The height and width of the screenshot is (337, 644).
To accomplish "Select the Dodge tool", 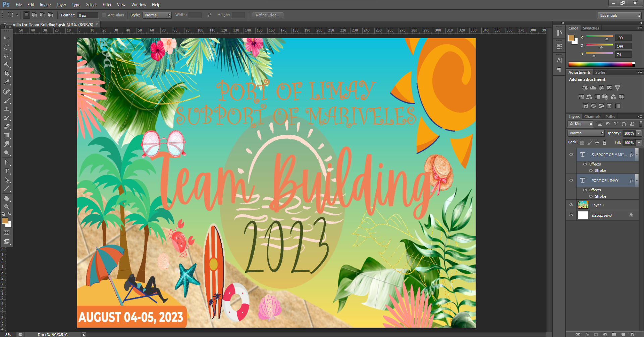I will coord(7,153).
